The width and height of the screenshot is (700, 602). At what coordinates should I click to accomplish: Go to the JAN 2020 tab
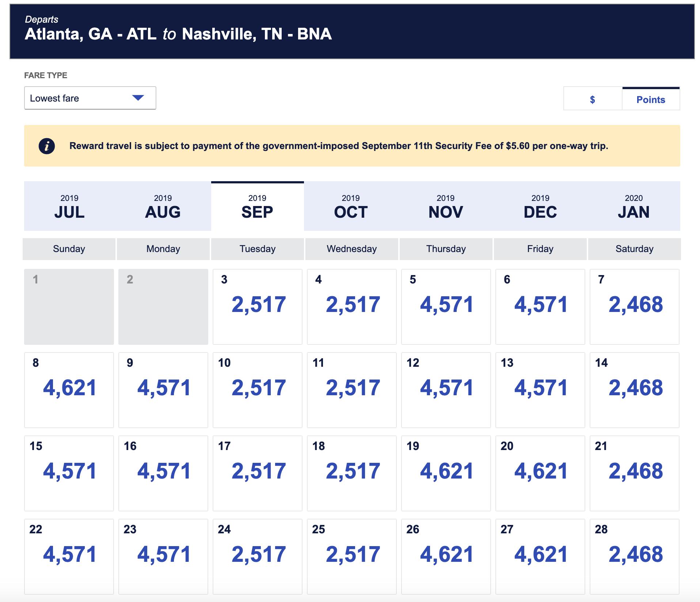click(634, 207)
